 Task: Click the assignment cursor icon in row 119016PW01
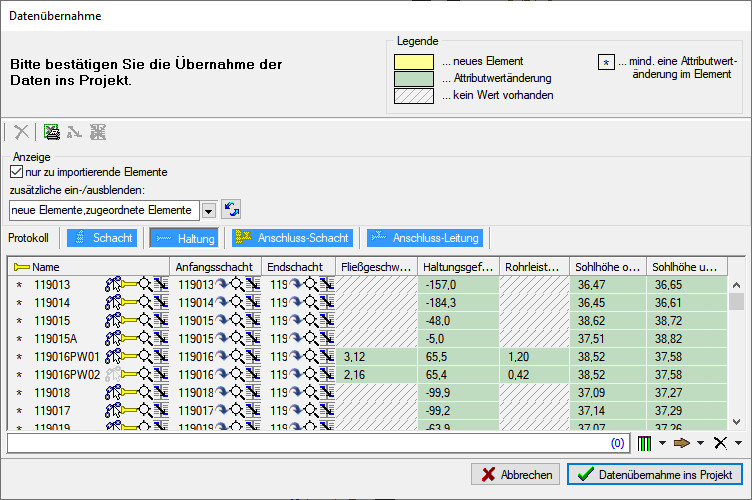coord(112,356)
